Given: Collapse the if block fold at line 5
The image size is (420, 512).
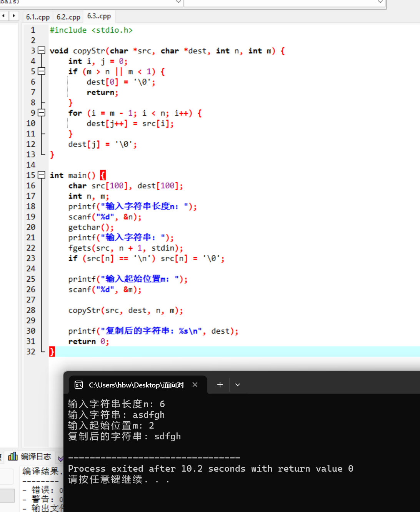Looking at the screenshot, I should click(x=42, y=71).
